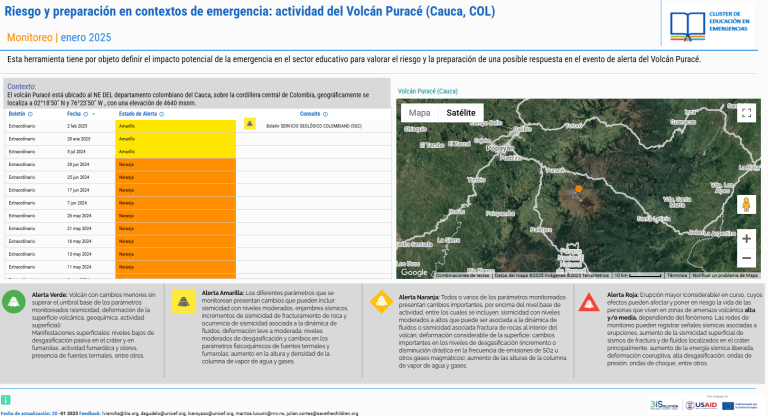Zoom in on the map
Image resolution: width=768 pixels, height=416 pixels.
[745, 239]
